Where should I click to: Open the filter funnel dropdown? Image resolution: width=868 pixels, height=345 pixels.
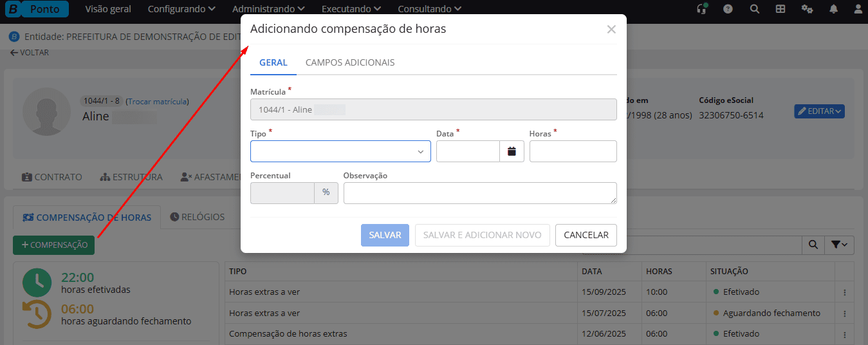840,245
